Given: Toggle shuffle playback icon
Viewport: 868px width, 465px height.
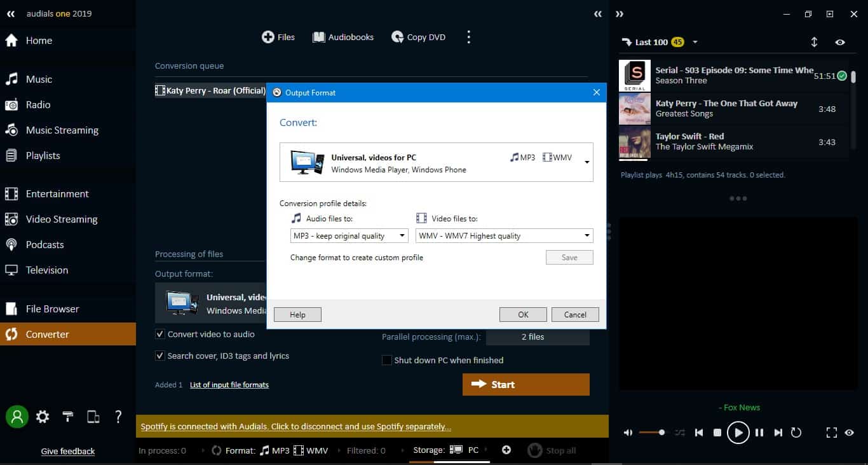Looking at the screenshot, I should point(680,433).
